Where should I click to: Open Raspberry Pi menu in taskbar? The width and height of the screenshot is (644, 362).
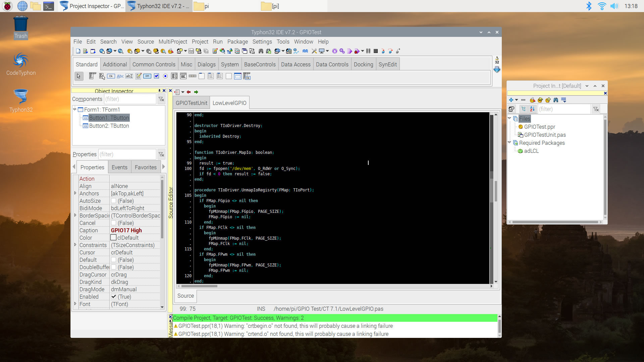pyautogui.click(x=7, y=6)
